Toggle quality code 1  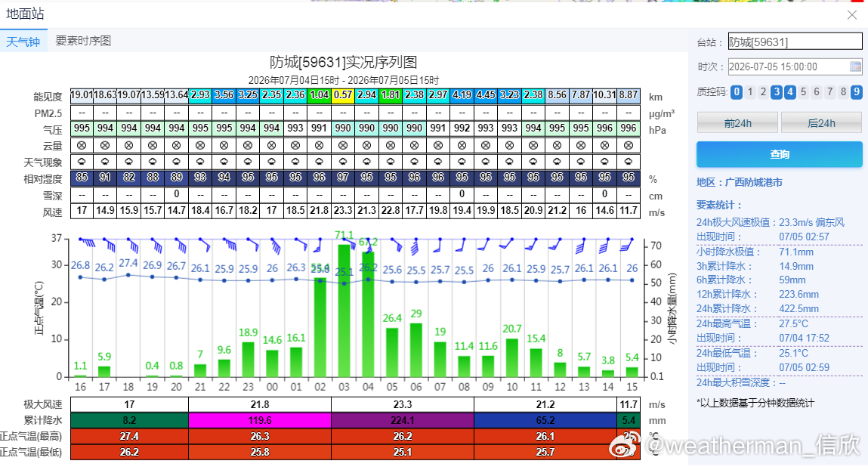pos(750,92)
